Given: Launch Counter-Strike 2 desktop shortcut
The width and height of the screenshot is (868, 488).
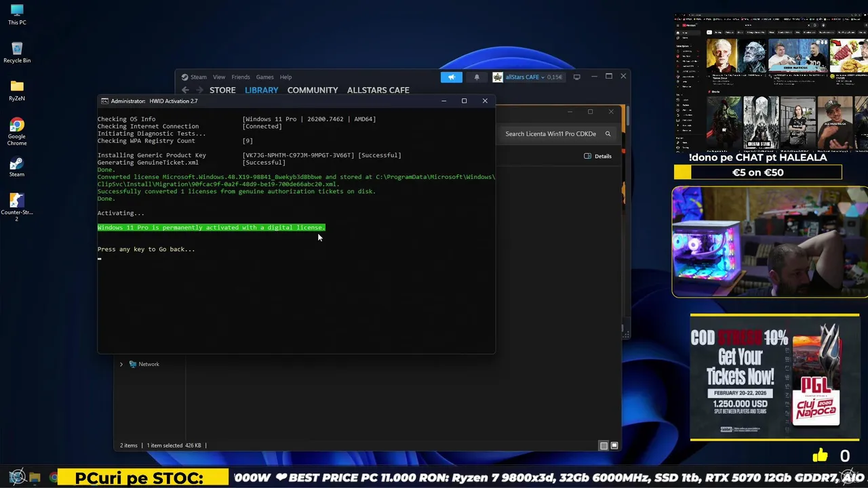Looking at the screenshot, I should (17, 207).
